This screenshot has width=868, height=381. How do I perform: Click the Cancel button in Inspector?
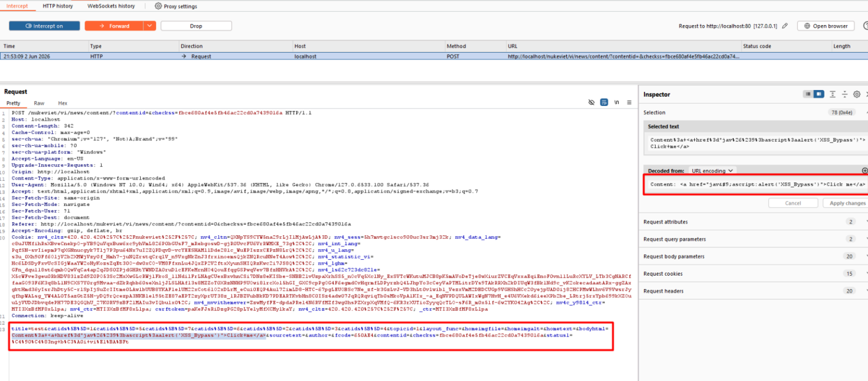(x=793, y=203)
